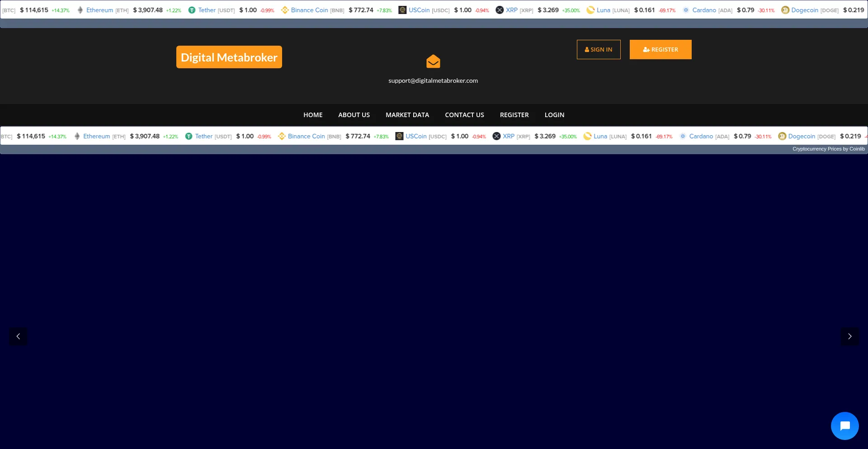Screen dimensions: 868x449
Task: Click Tether icon in lower ticker
Action: click(x=189, y=136)
